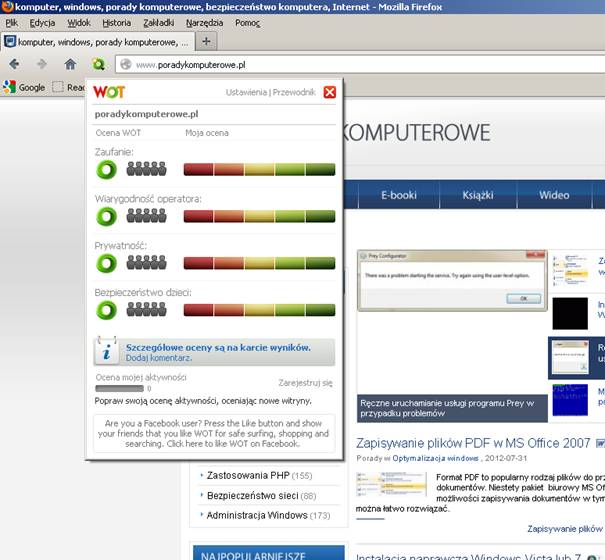The image size is (605, 560).
Task: Click the Google bookmark label
Action: pos(32,88)
